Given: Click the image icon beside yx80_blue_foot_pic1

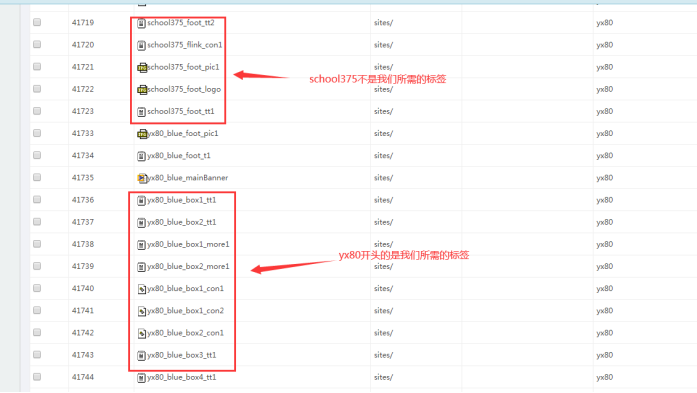Looking at the screenshot, I should pos(142,134).
